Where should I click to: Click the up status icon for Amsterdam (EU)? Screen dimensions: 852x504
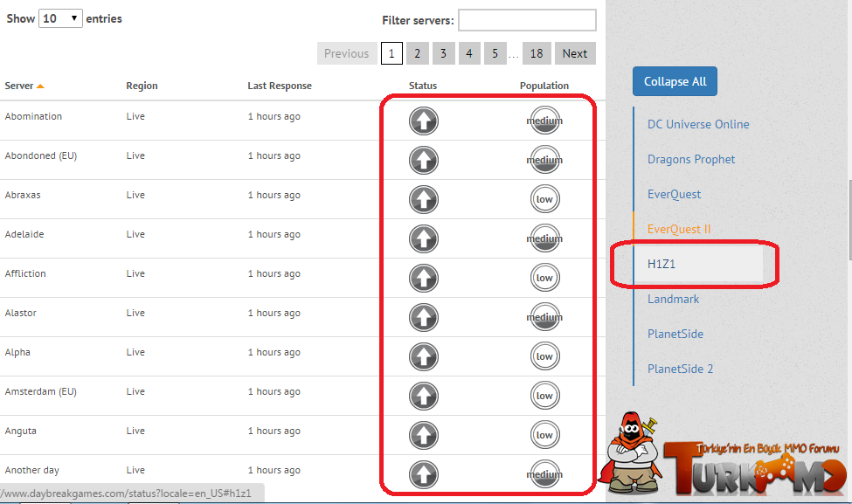tap(423, 396)
